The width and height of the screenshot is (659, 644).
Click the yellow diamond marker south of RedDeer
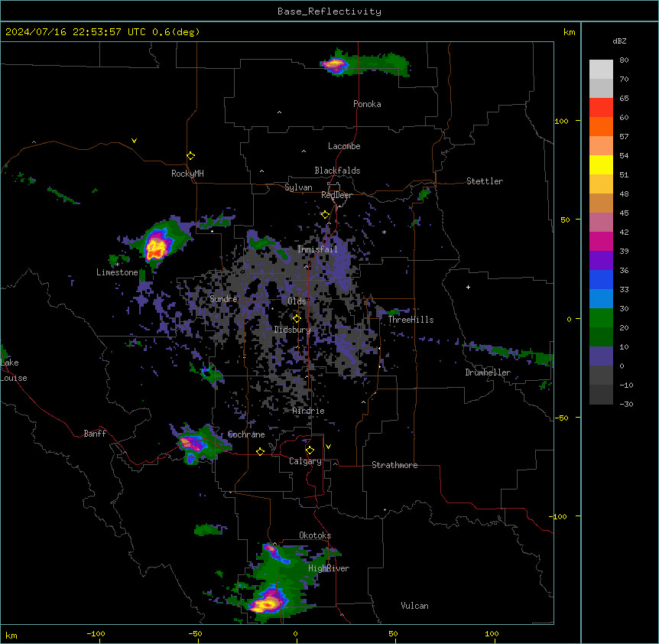coord(325,215)
